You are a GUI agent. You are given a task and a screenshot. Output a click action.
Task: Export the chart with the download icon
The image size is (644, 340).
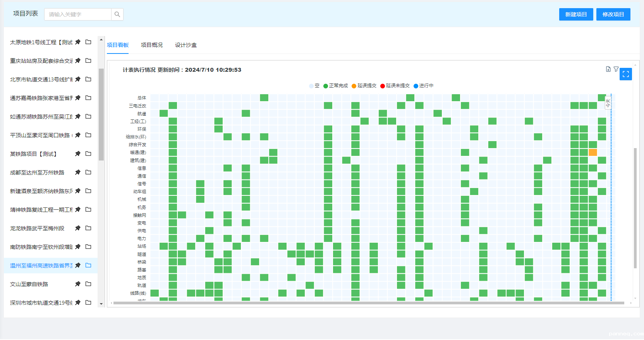coord(608,69)
